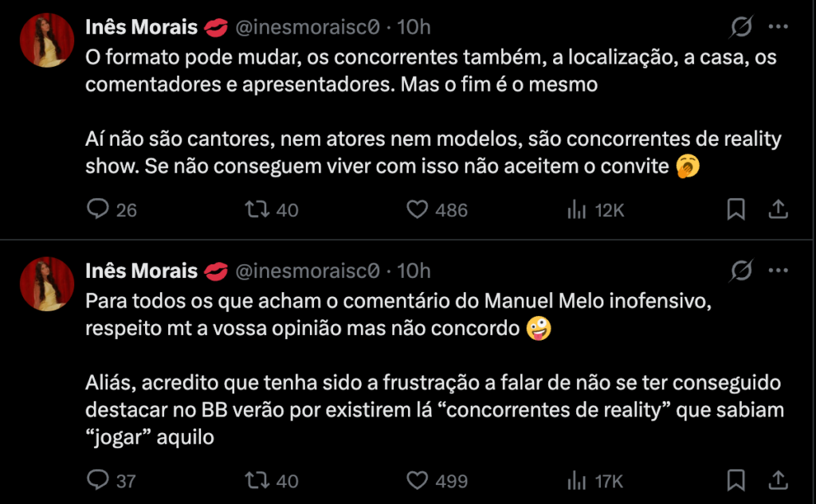Open more options menu on first tweet
The width and height of the screenshot is (816, 504).
point(779,28)
